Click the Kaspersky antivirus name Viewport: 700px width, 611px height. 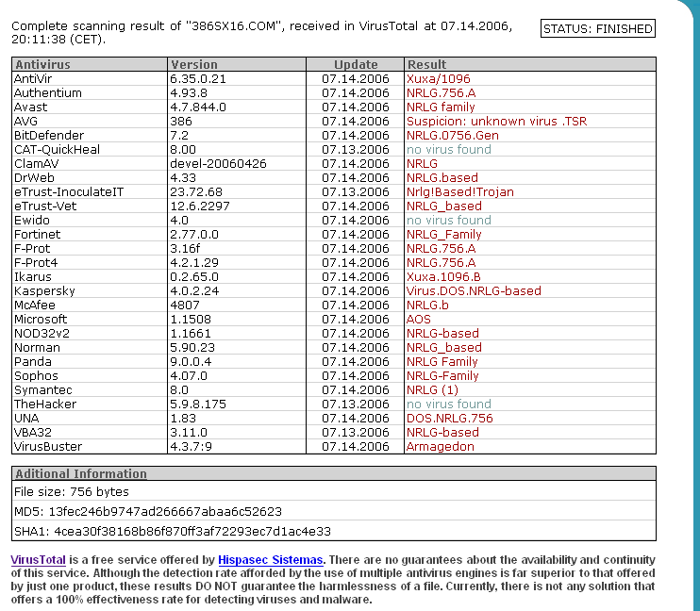coord(44,291)
